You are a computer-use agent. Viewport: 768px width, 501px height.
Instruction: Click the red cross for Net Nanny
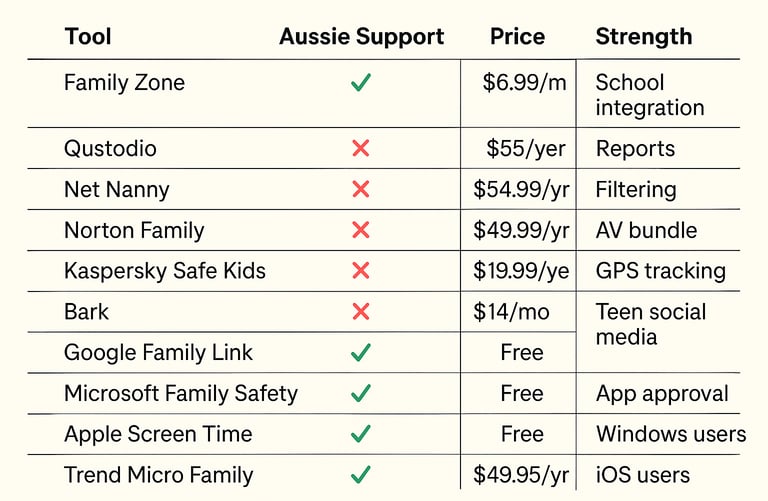point(361,189)
